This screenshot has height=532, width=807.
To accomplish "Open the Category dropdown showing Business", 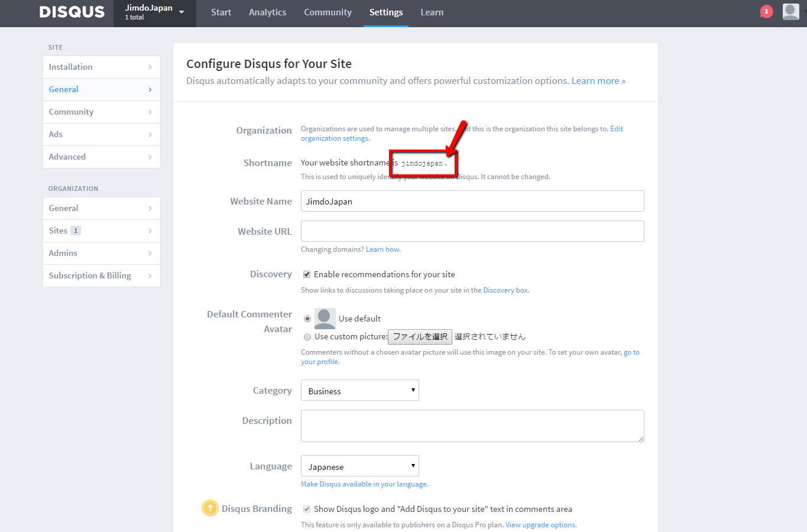I will tap(359, 391).
